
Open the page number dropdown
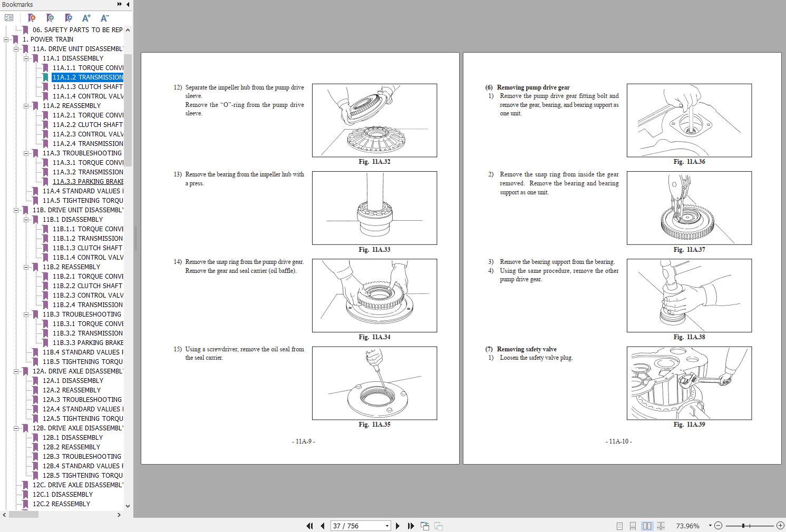(x=387, y=526)
